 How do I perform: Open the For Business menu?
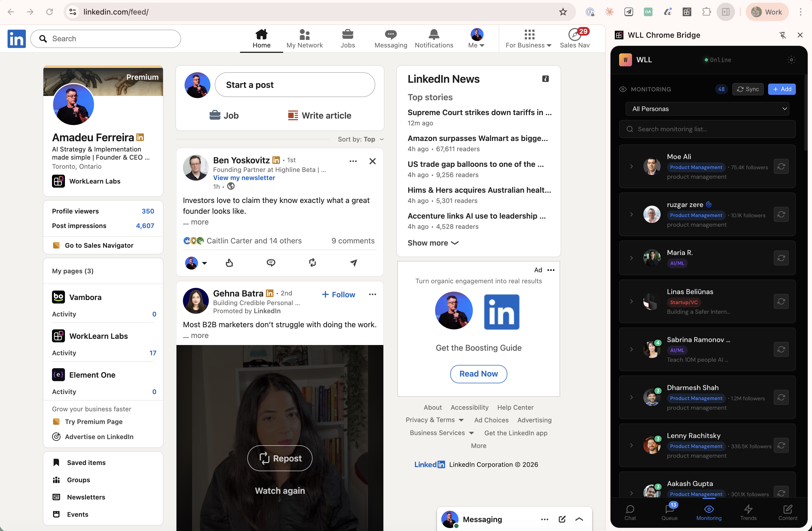tap(528, 39)
